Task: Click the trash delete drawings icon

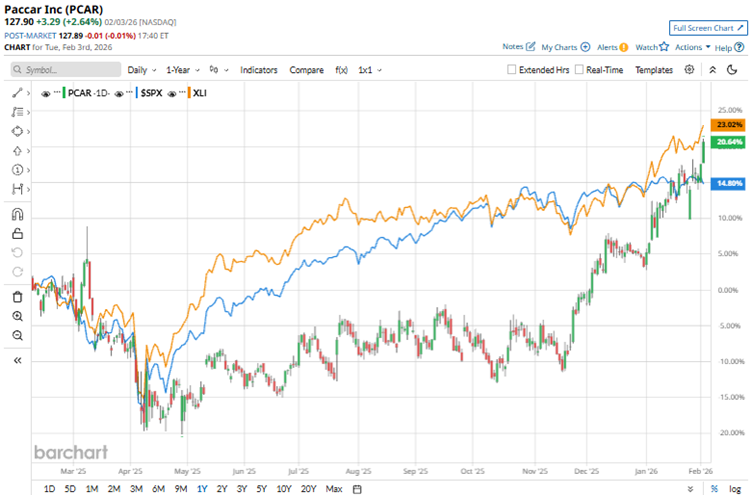Action: point(17,297)
